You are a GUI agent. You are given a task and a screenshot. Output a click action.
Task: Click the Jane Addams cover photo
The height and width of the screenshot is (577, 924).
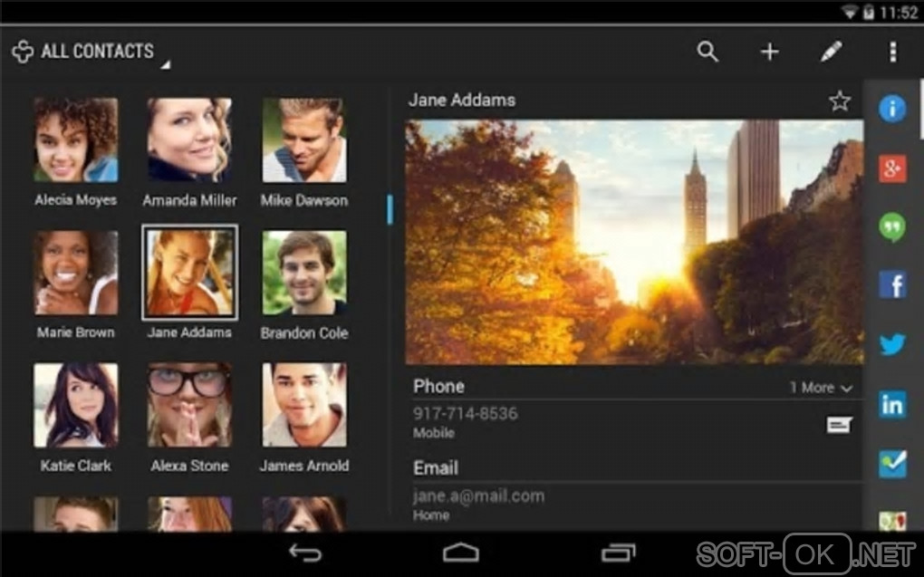(634, 242)
